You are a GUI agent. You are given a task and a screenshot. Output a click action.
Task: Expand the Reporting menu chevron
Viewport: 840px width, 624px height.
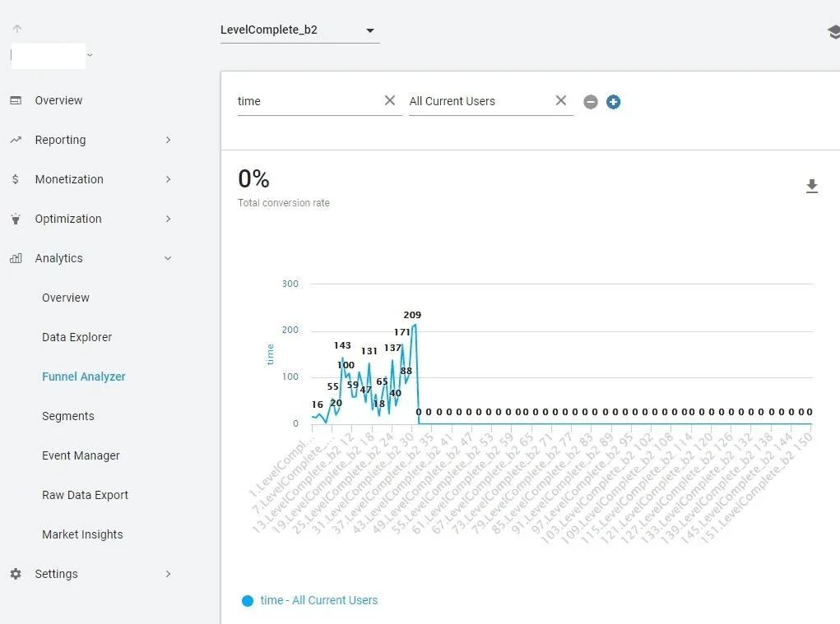(x=168, y=140)
